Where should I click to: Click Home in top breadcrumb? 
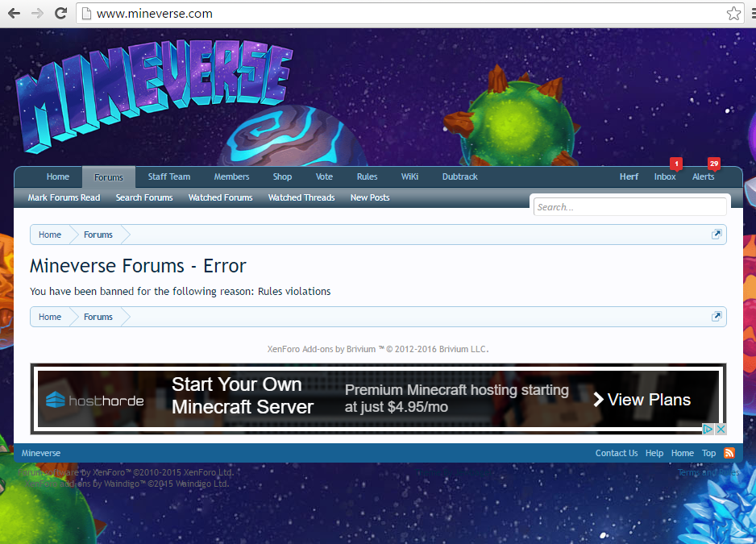[x=50, y=235]
